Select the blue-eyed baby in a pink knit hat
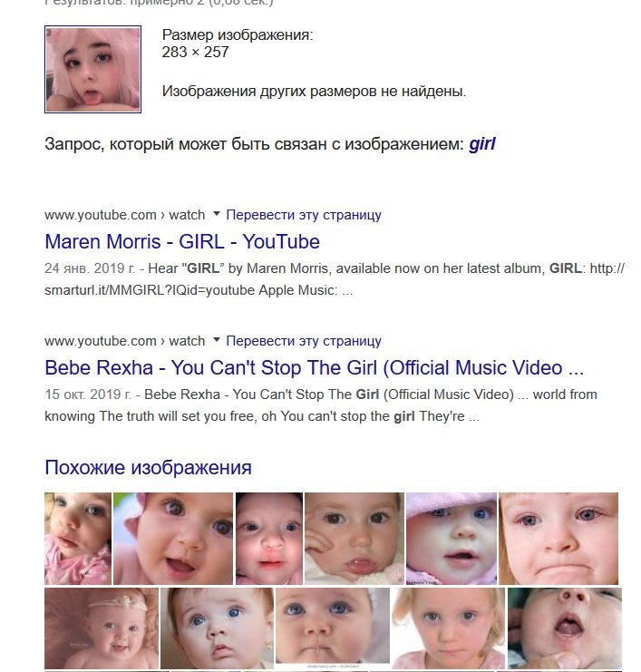The height and width of the screenshot is (672, 641). (452, 539)
